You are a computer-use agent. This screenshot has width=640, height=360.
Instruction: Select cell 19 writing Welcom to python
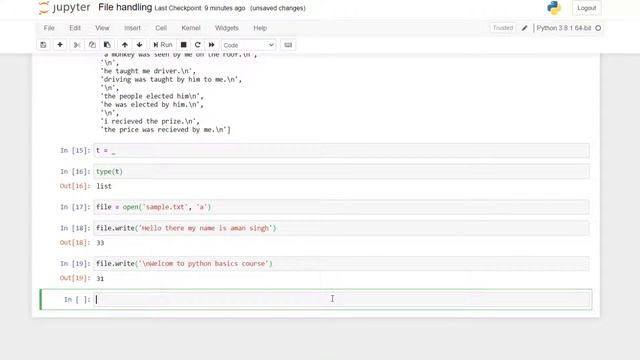click(341, 264)
